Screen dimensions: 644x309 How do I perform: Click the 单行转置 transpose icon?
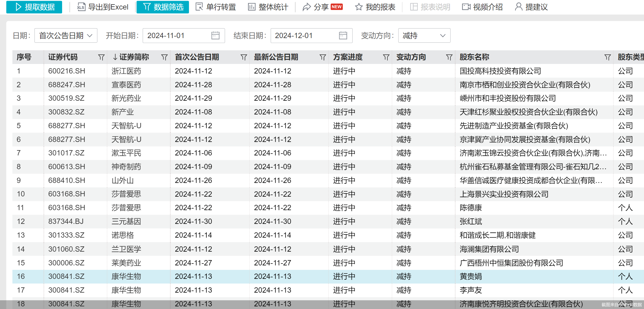point(215,7)
